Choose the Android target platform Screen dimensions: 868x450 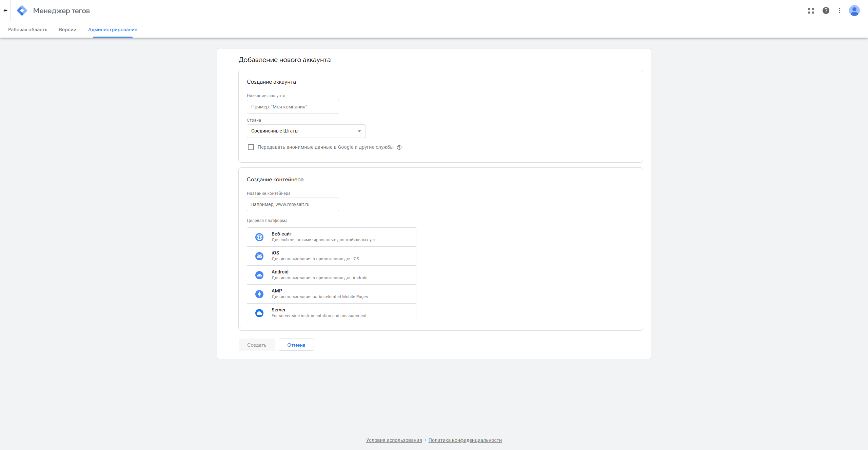[x=331, y=275]
